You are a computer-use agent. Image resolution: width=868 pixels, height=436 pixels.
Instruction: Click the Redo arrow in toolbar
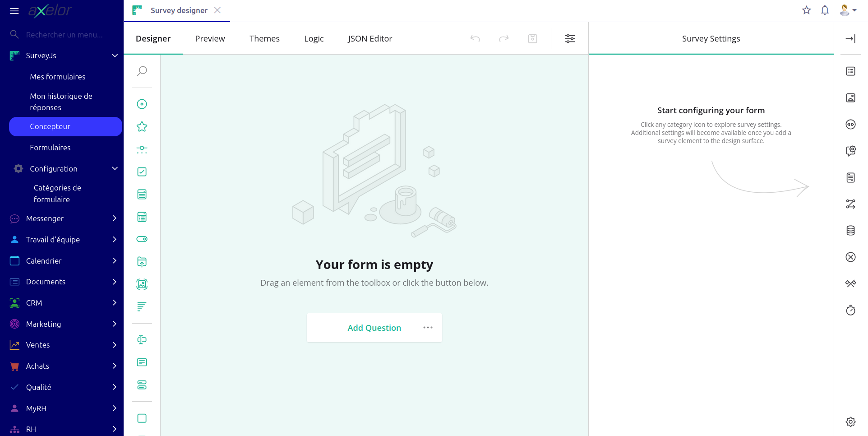coord(504,38)
